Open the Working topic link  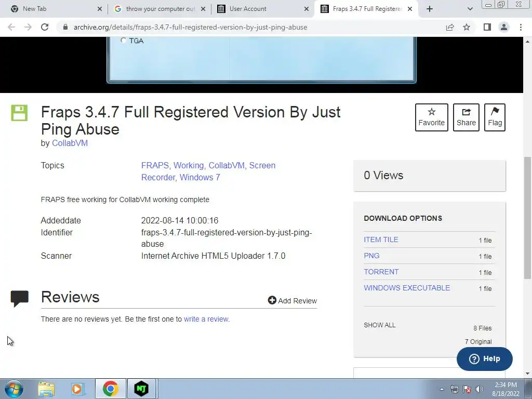[x=189, y=166]
